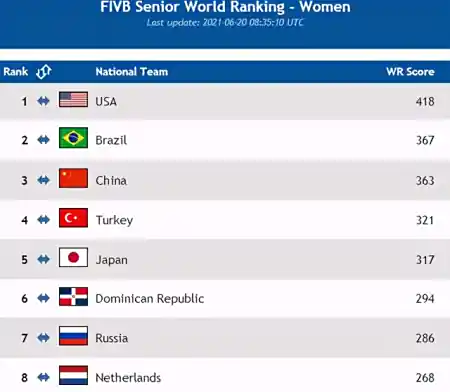Viewport: 450px width, 392px height.
Task: Sort by the National Team column header
Action: point(132,72)
